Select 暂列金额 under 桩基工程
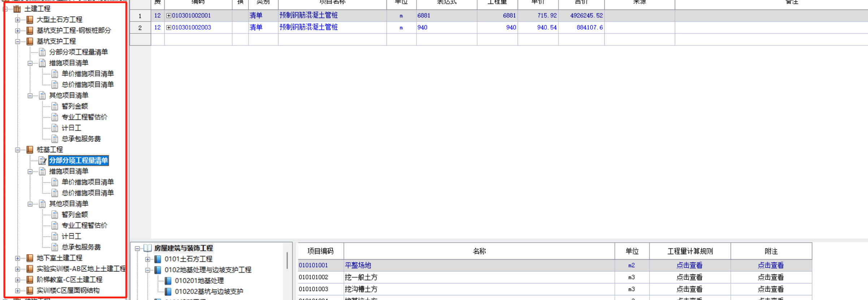The image size is (868, 300). point(75,214)
